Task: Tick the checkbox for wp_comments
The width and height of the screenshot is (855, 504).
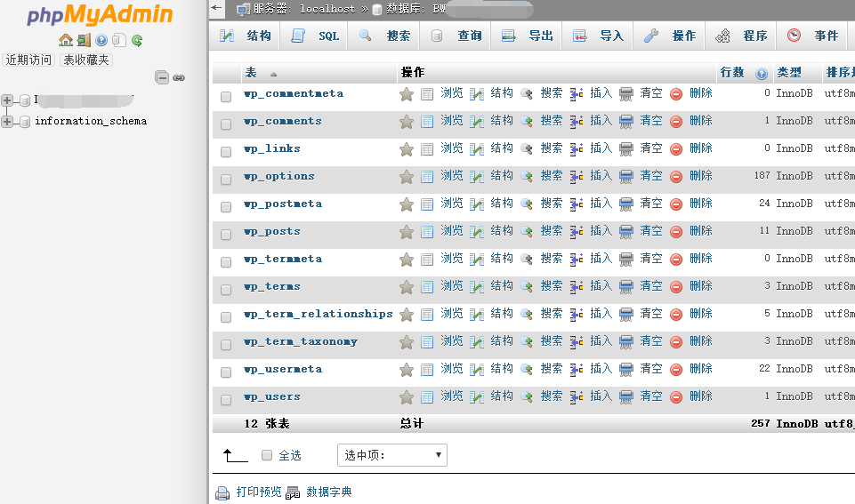Action: click(226, 123)
